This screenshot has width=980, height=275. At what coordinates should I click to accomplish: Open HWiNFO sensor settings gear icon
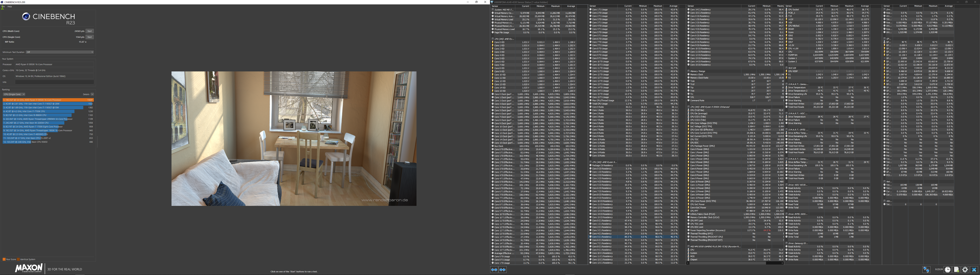[965, 269]
